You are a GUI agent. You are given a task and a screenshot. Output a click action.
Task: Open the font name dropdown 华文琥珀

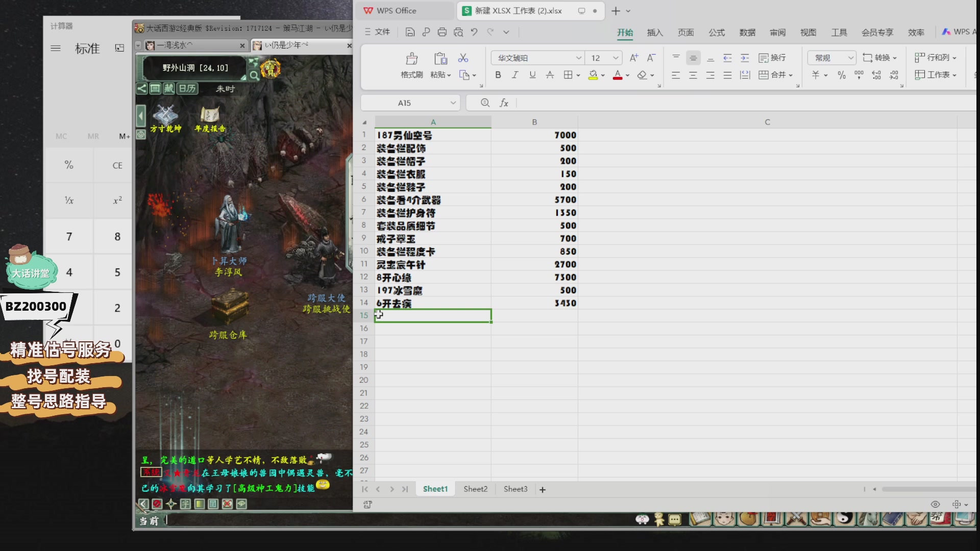pos(578,58)
